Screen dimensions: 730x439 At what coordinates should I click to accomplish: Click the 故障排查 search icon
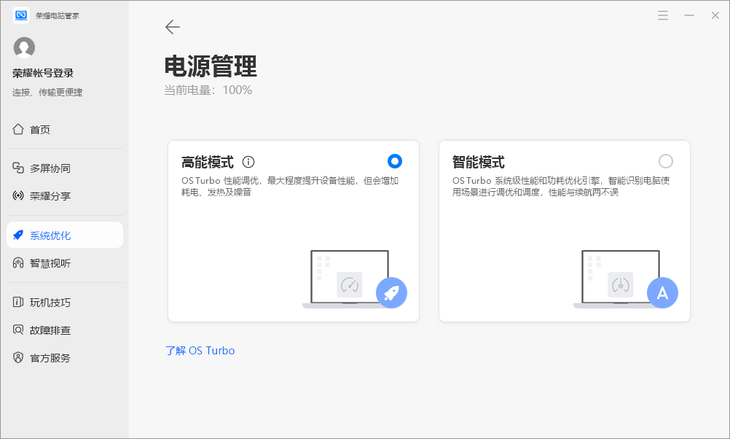click(18, 330)
